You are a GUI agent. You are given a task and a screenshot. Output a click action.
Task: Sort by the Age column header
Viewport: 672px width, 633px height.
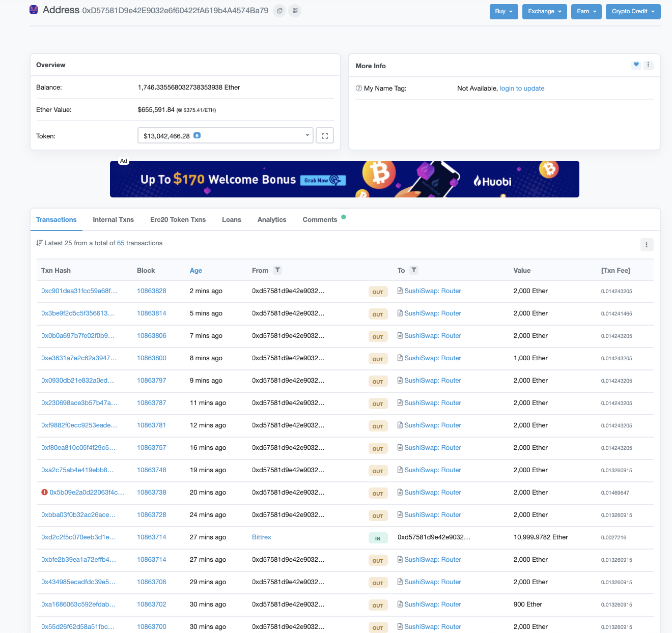point(196,271)
